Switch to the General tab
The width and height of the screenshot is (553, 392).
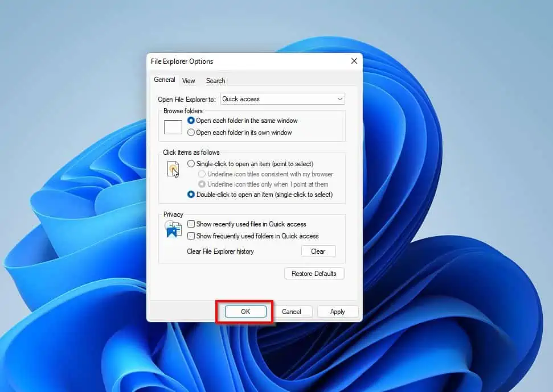pos(165,80)
